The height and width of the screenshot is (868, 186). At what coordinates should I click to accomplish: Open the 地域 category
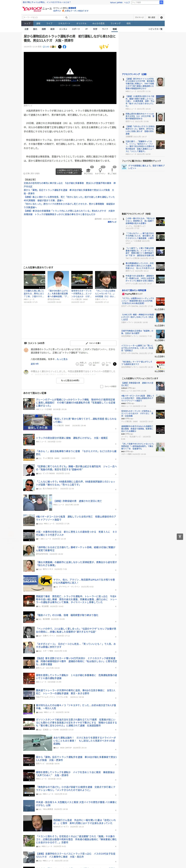coord(114,29)
